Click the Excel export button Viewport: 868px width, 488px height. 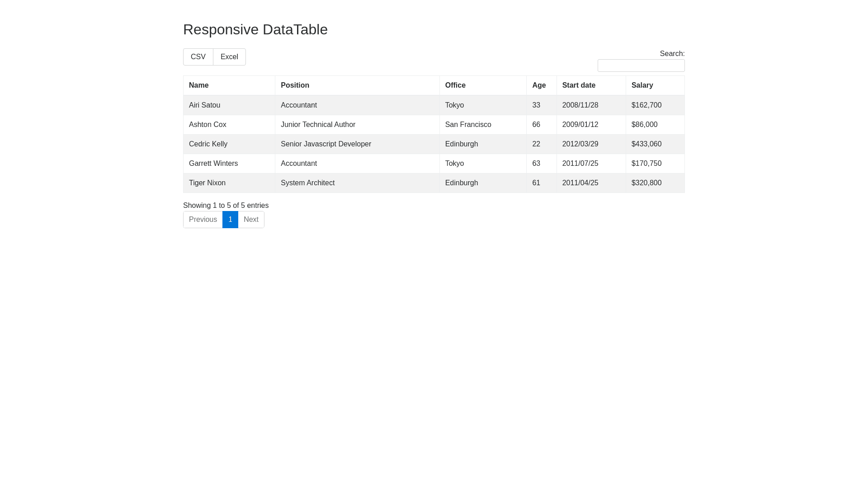(229, 57)
